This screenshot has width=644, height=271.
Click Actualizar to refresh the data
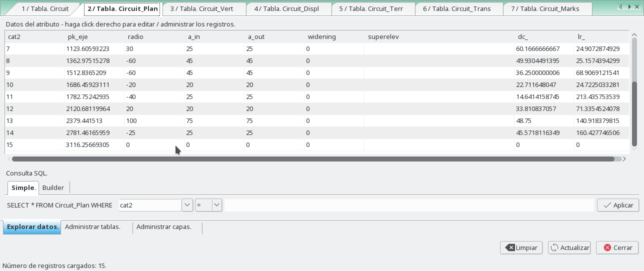[x=569, y=247]
